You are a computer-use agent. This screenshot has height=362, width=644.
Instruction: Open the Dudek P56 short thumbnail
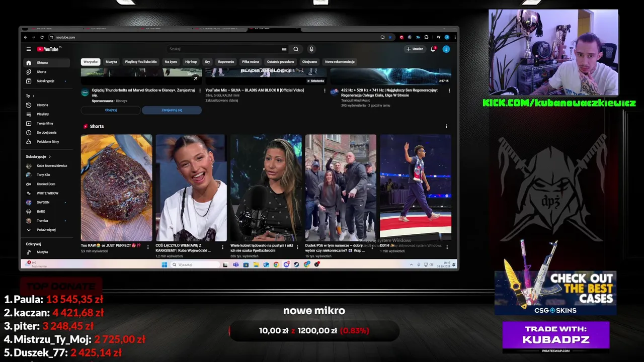[x=341, y=188]
